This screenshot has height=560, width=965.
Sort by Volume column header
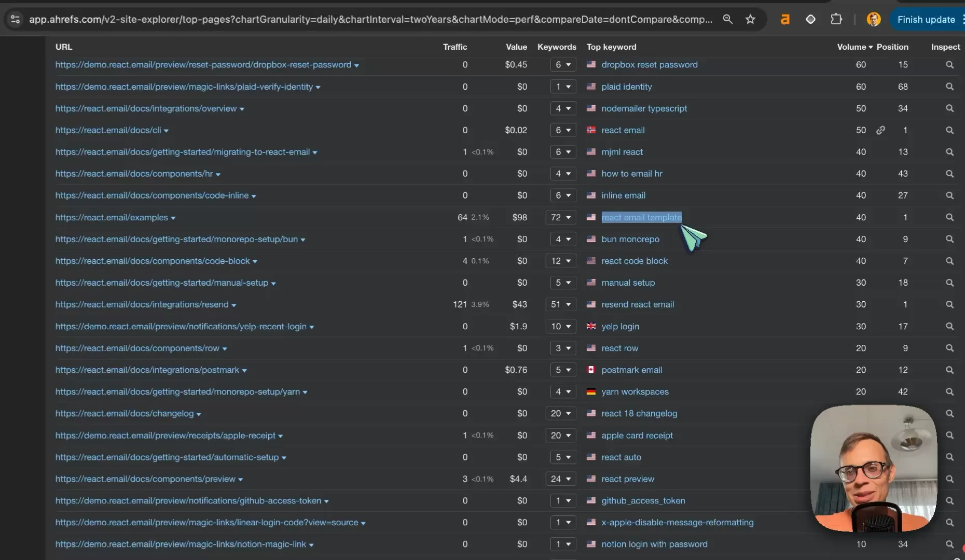tap(854, 47)
